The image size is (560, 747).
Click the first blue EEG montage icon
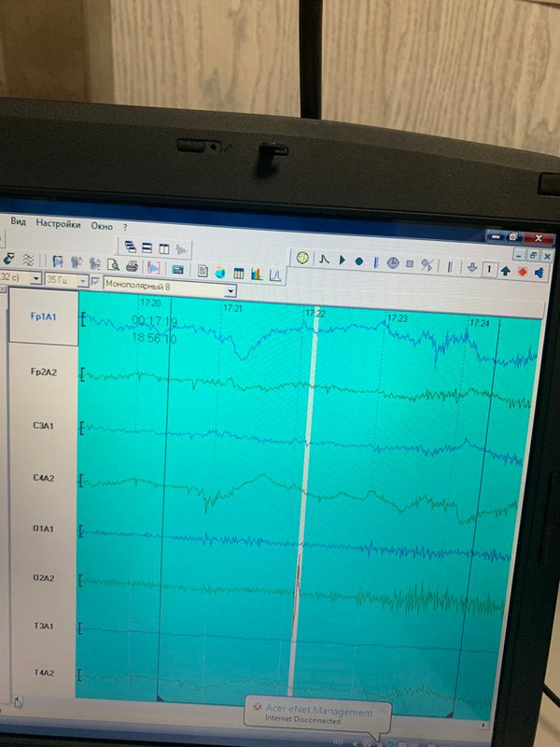(x=58, y=261)
